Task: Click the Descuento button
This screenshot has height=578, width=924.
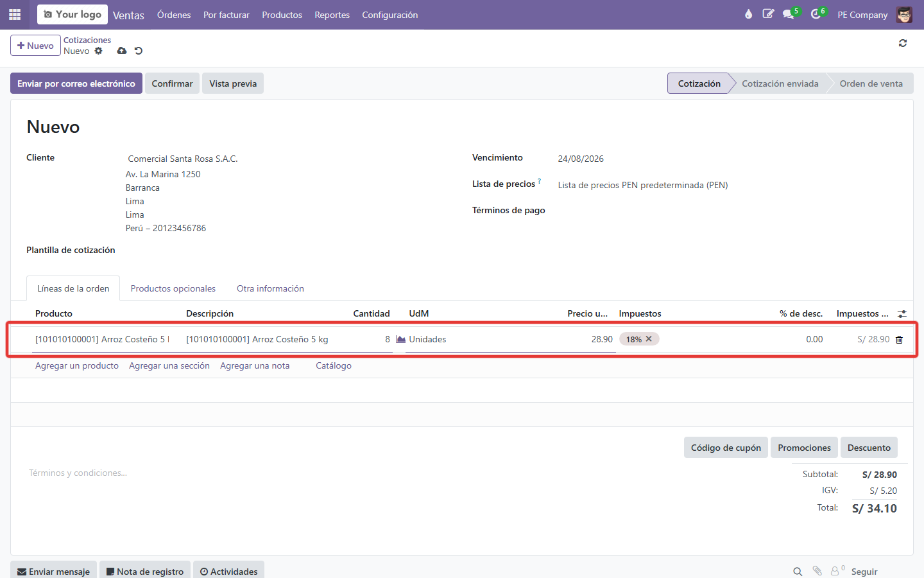Action: point(869,448)
